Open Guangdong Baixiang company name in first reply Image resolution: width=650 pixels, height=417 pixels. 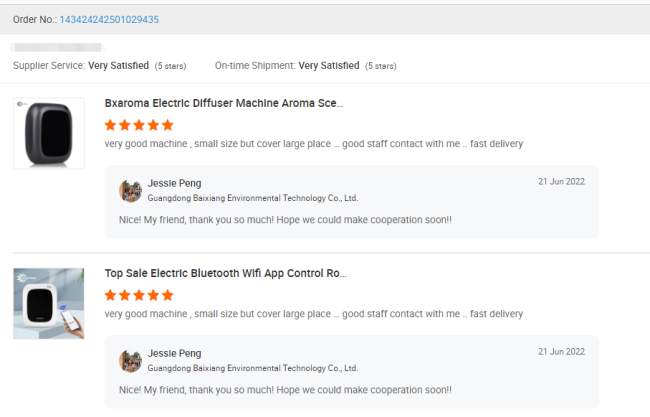click(253, 198)
